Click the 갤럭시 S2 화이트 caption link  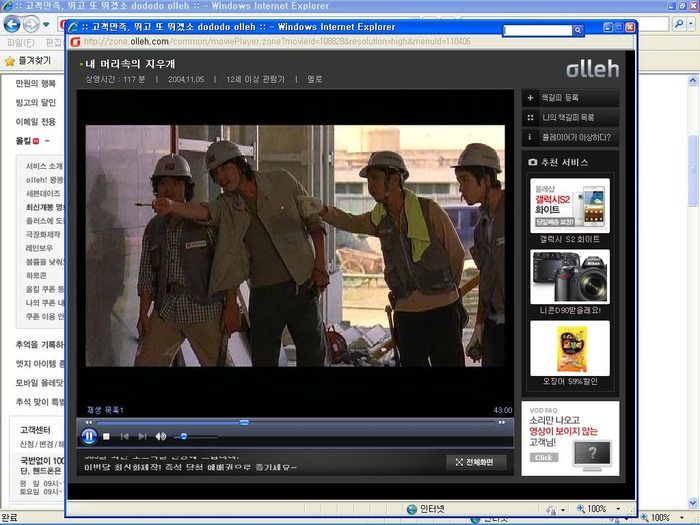[x=570, y=239]
